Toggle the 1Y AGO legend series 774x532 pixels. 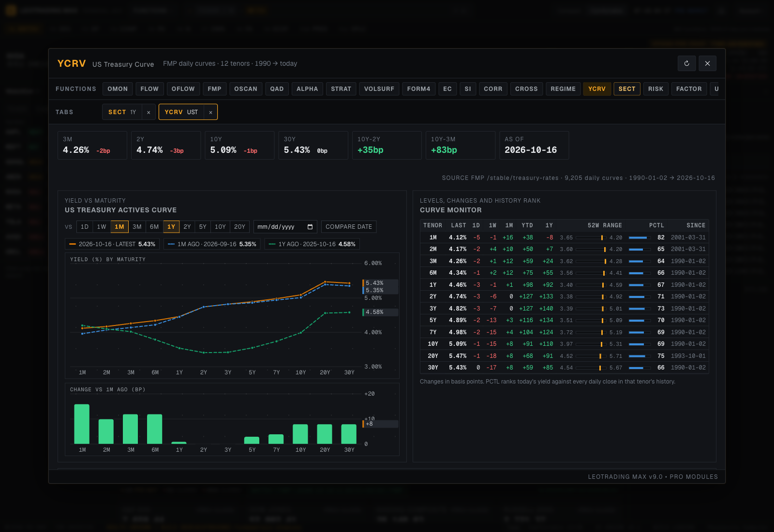[312, 244]
